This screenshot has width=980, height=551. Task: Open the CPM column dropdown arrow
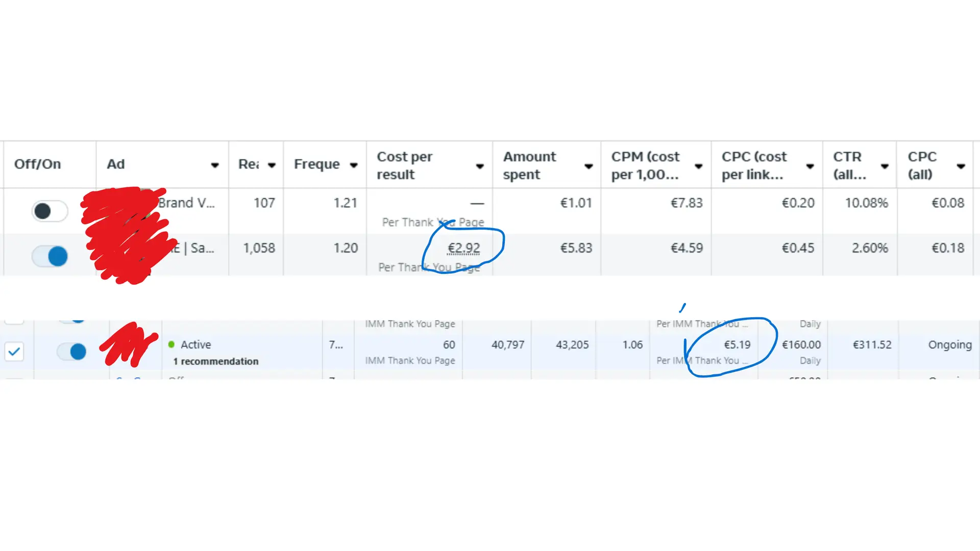699,166
